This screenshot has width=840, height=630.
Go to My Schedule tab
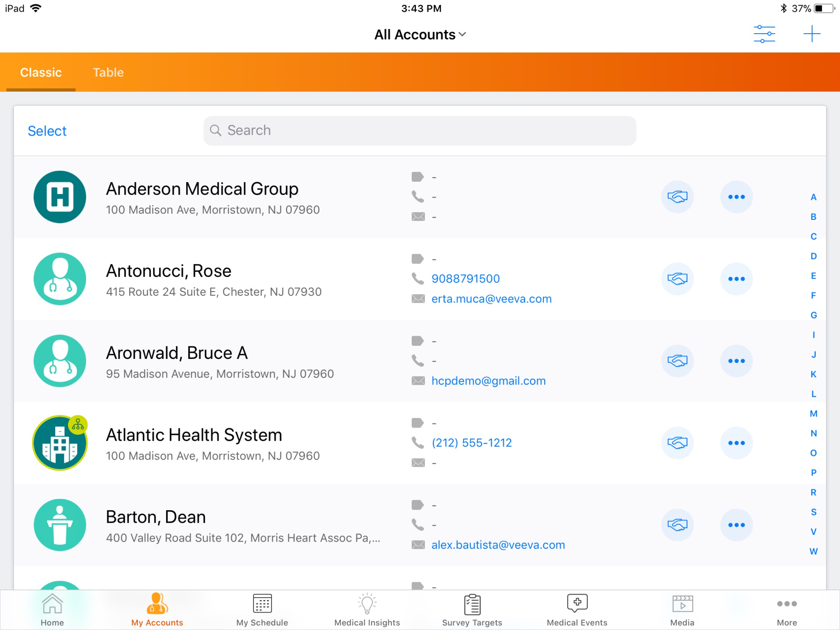coord(262,609)
